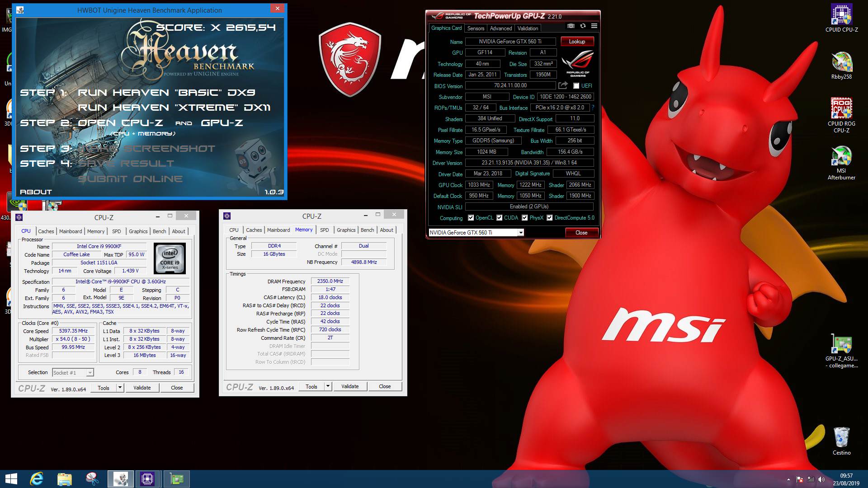Expand Tools dropdown arrow in CPU-Z CPU window

click(120, 388)
